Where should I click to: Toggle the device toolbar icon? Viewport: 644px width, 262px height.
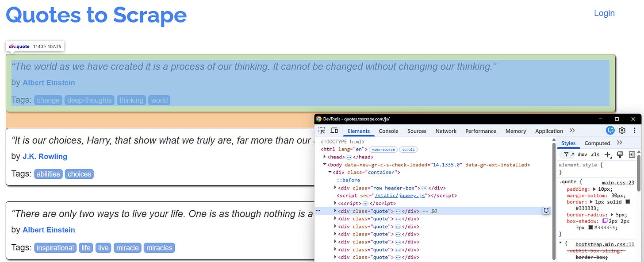[x=334, y=131]
